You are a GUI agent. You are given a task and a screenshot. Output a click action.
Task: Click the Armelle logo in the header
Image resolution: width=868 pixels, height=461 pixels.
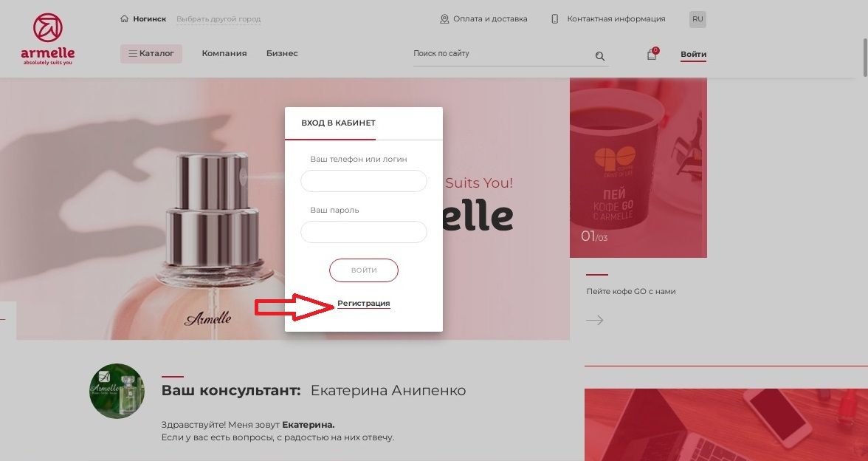coord(47,38)
